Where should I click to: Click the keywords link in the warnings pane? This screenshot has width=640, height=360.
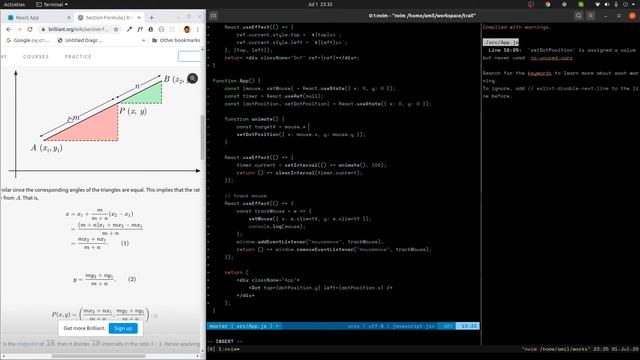pyautogui.click(x=539, y=73)
